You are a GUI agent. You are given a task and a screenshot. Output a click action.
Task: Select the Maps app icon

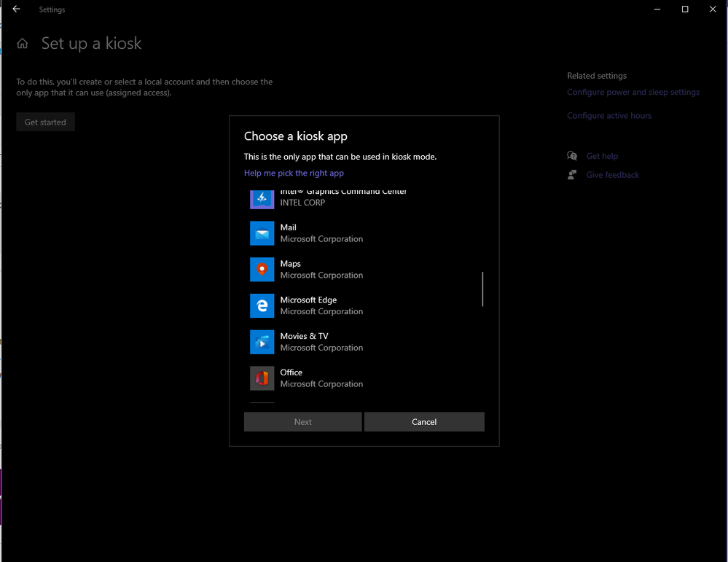(x=262, y=270)
